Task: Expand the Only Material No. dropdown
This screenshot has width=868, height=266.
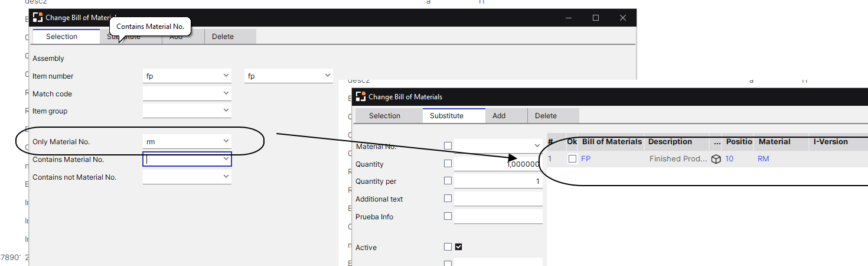Action: [226, 141]
